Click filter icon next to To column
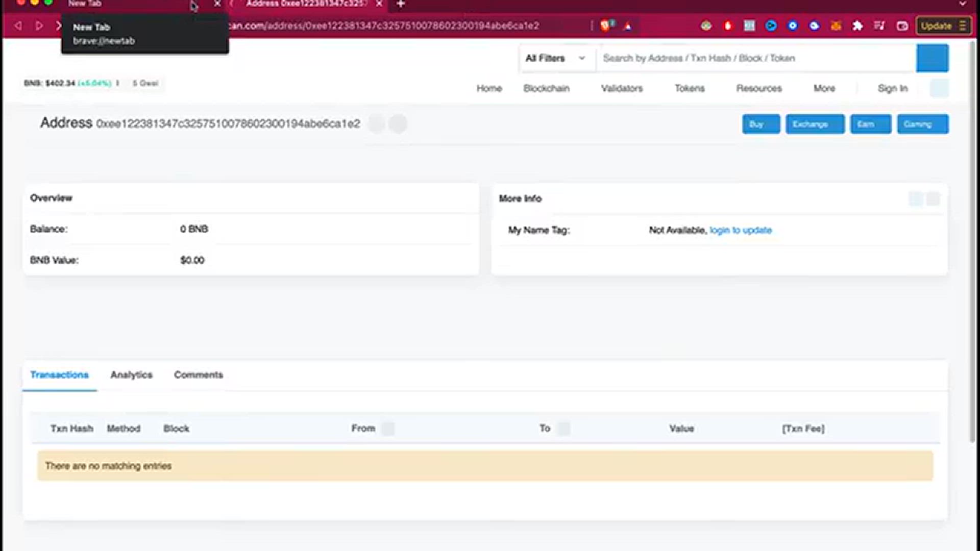980x551 pixels. tap(563, 429)
